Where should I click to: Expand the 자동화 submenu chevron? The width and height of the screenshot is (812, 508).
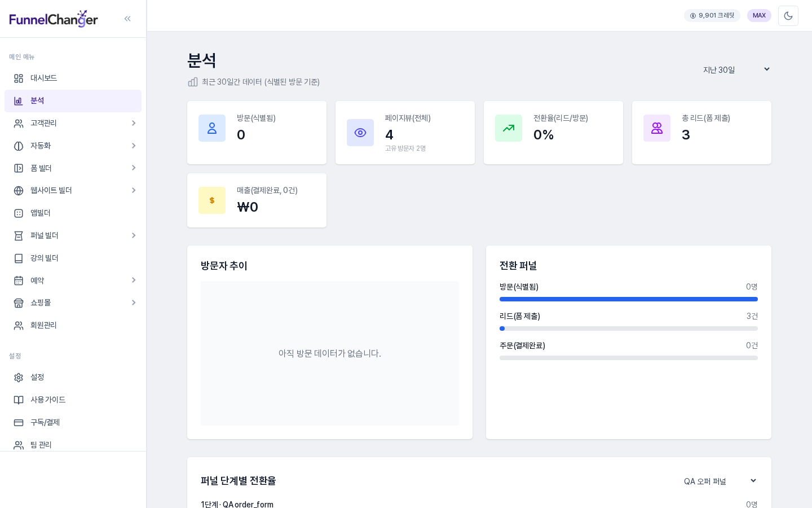pos(134,146)
